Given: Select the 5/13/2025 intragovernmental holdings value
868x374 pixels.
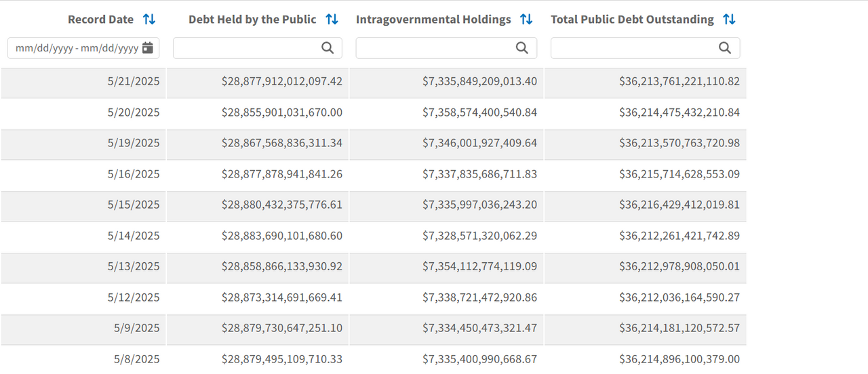Looking at the screenshot, I should coord(479,266).
